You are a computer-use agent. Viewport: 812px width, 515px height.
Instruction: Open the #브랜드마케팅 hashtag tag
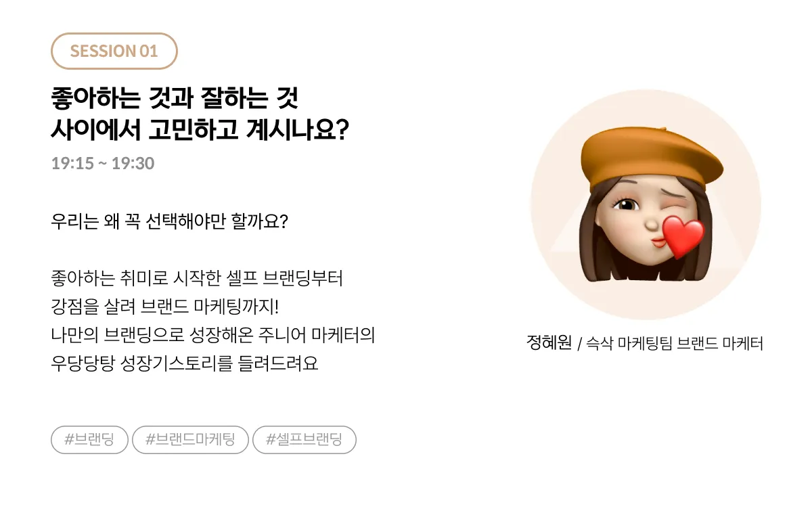(x=190, y=440)
